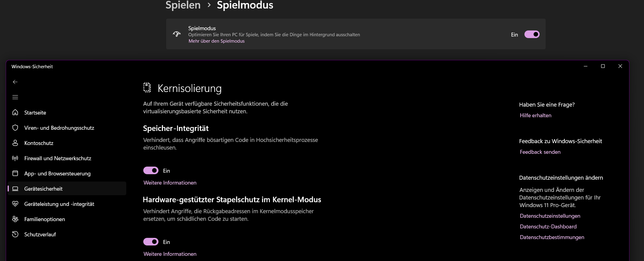Toggle off the Hardware-gestützter Stapelschutz switch

tap(151, 242)
